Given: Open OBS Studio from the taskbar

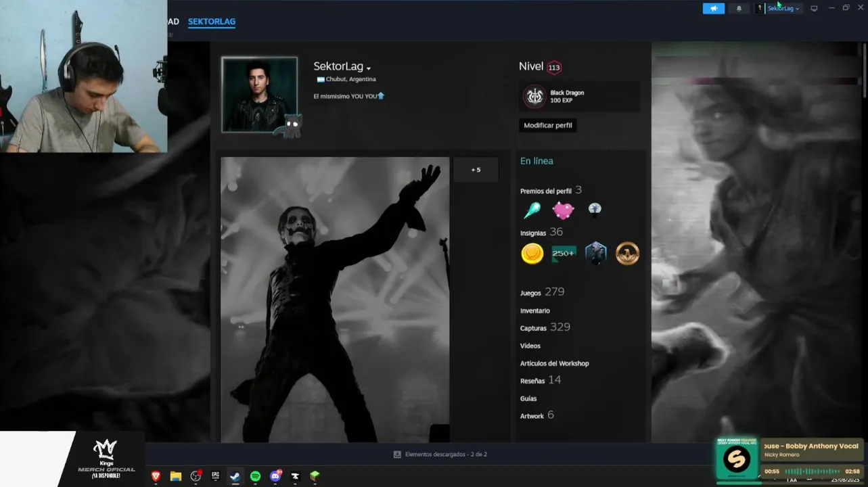Looking at the screenshot, I should tap(196, 476).
